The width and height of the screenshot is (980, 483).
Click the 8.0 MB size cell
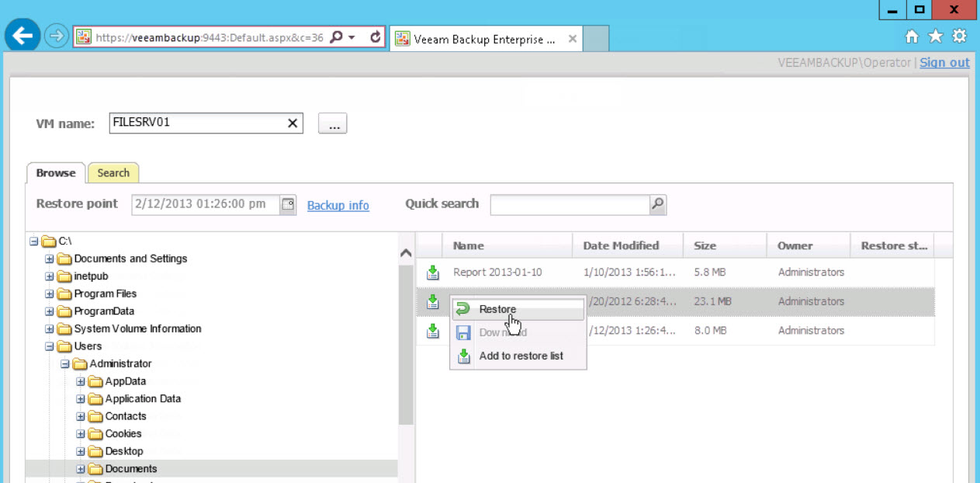[x=710, y=331]
